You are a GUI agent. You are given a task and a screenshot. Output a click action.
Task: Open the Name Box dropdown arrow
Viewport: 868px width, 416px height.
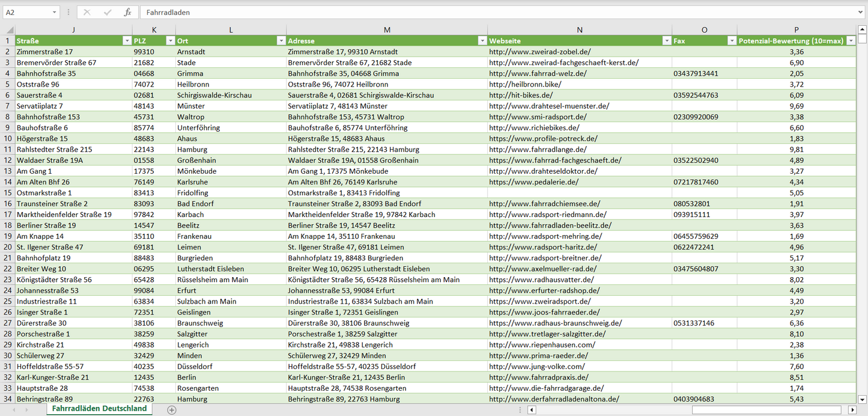click(55, 12)
